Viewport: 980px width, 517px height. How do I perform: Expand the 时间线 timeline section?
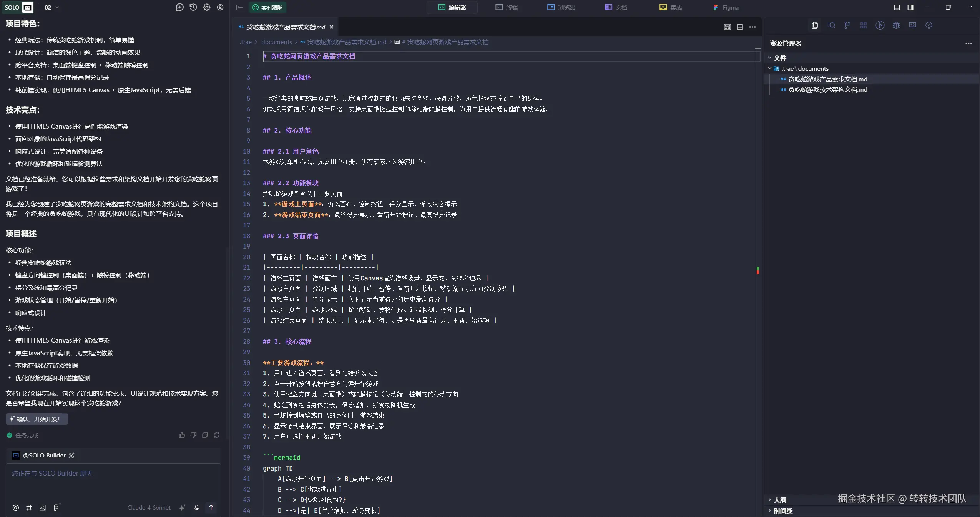click(x=782, y=511)
